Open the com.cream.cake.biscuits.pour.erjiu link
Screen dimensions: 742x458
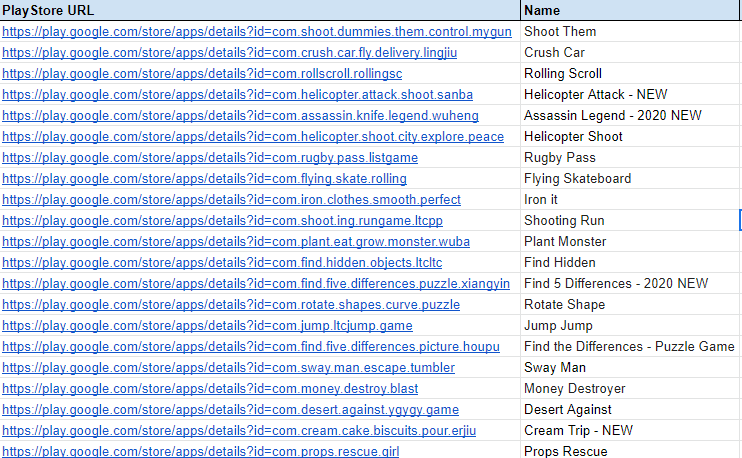click(238, 431)
